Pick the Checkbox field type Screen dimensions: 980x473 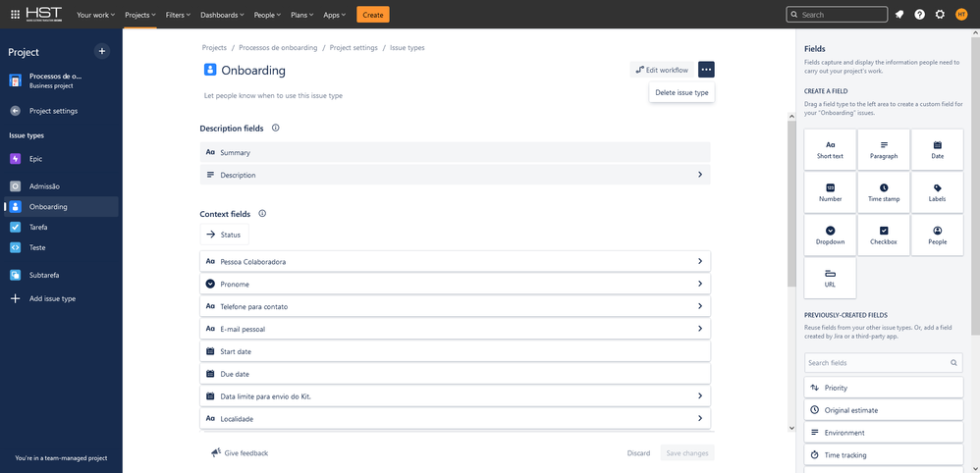884,236
